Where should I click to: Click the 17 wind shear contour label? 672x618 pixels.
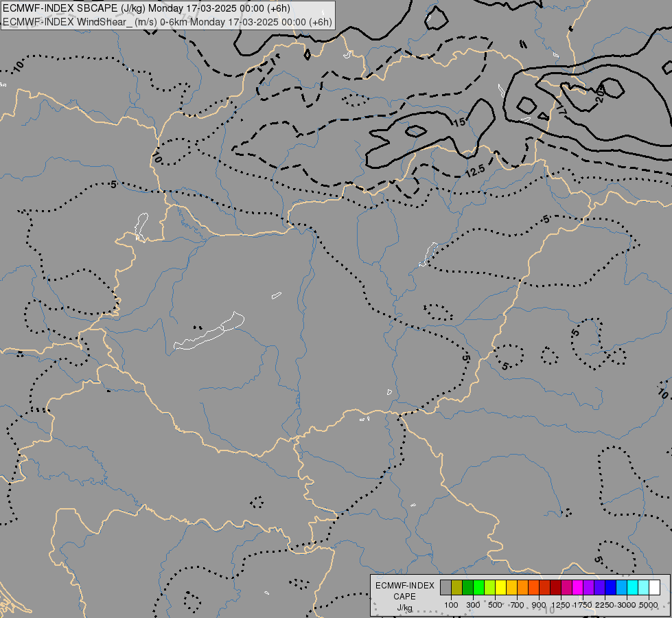[561, 110]
